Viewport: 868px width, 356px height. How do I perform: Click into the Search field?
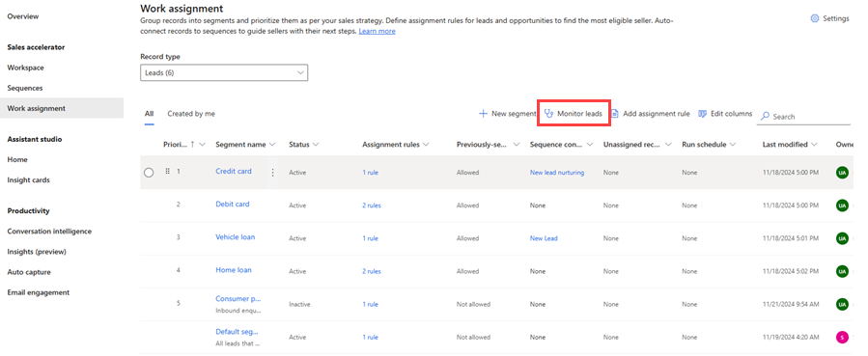coord(803,117)
